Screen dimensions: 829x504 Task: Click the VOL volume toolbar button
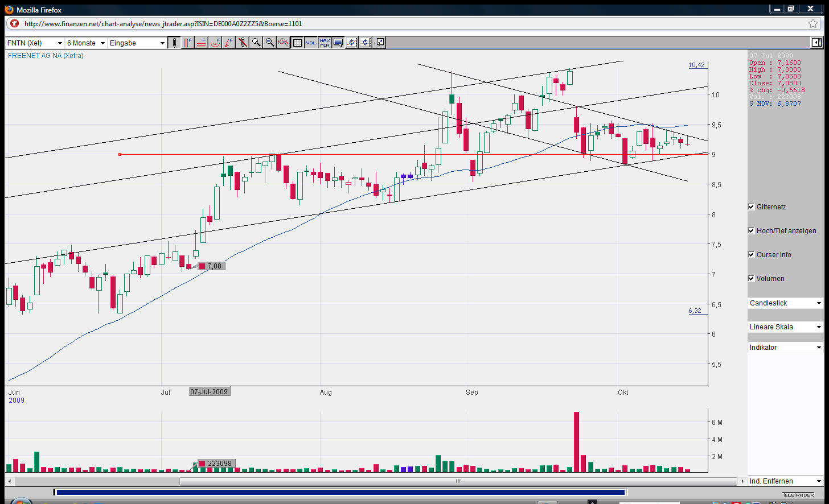coord(311,43)
